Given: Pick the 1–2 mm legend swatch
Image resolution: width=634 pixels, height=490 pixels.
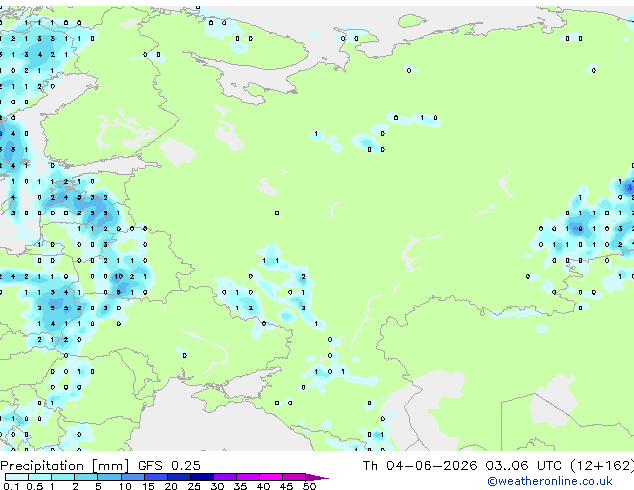Looking at the screenshot, I should pos(63,477).
